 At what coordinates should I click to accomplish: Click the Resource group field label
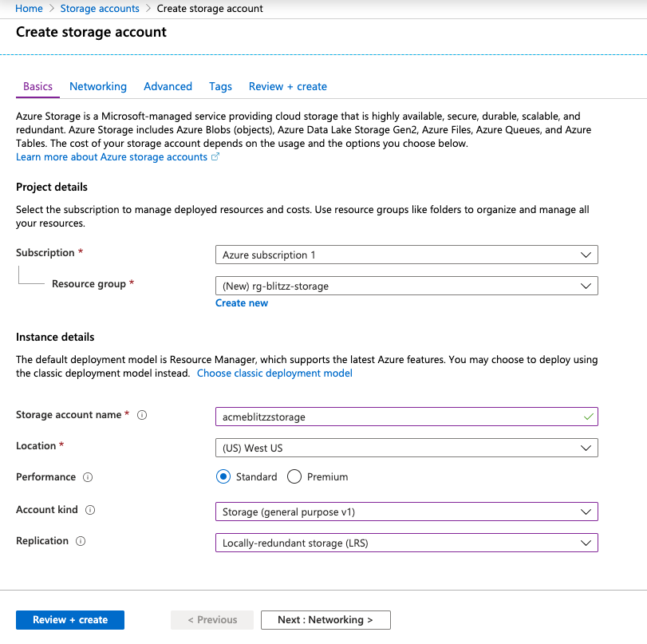click(x=89, y=284)
